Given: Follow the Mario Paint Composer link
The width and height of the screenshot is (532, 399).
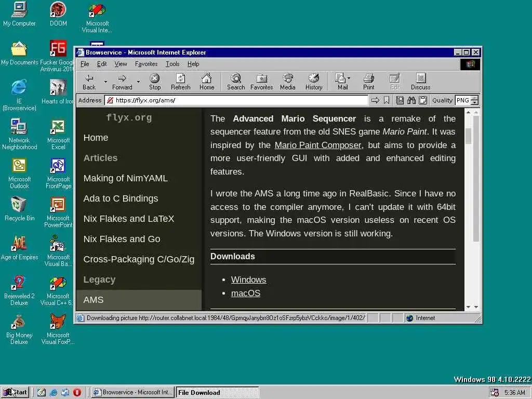Looking at the screenshot, I should tap(318, 145).
